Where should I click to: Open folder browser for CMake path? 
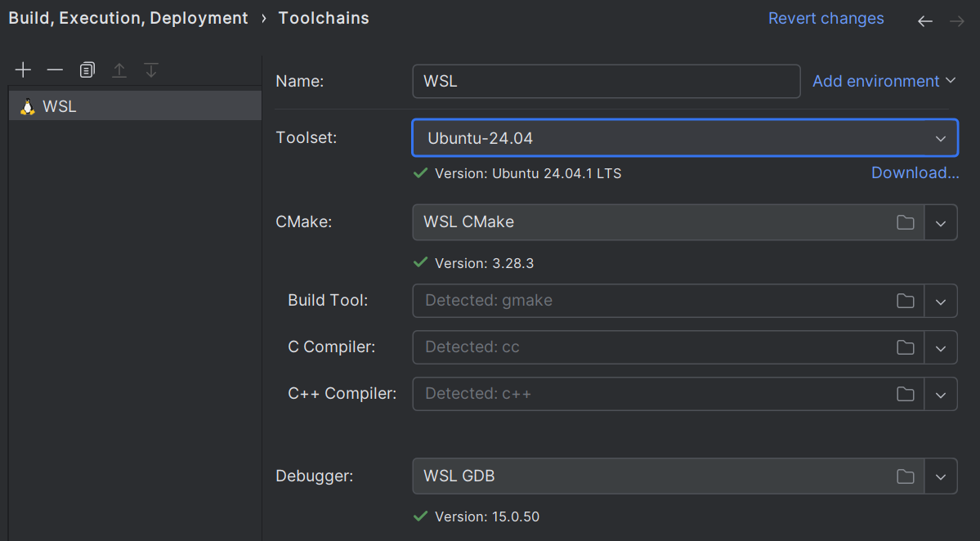(x=905, y=222)
